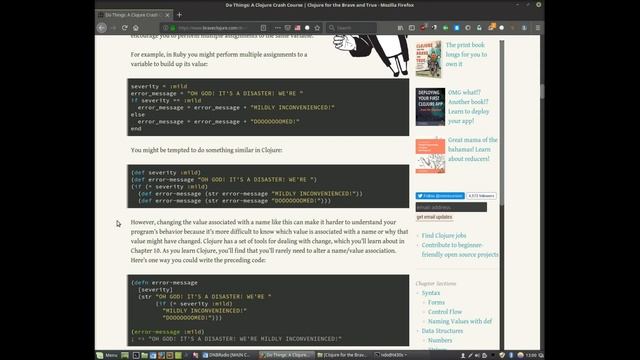Click the flag icon in the address bar

298,28
